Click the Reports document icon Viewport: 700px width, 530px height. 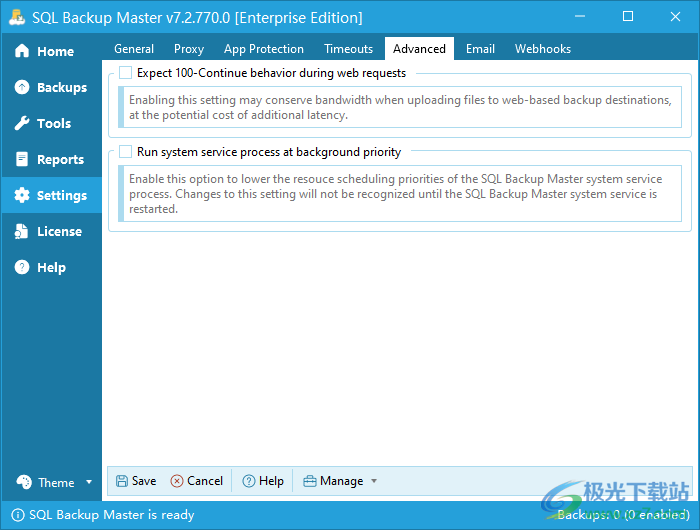coord(21,159)
